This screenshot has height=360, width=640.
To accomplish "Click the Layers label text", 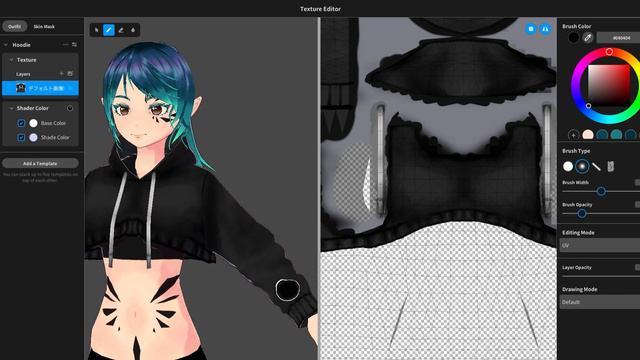I will [x=23, y=74].
